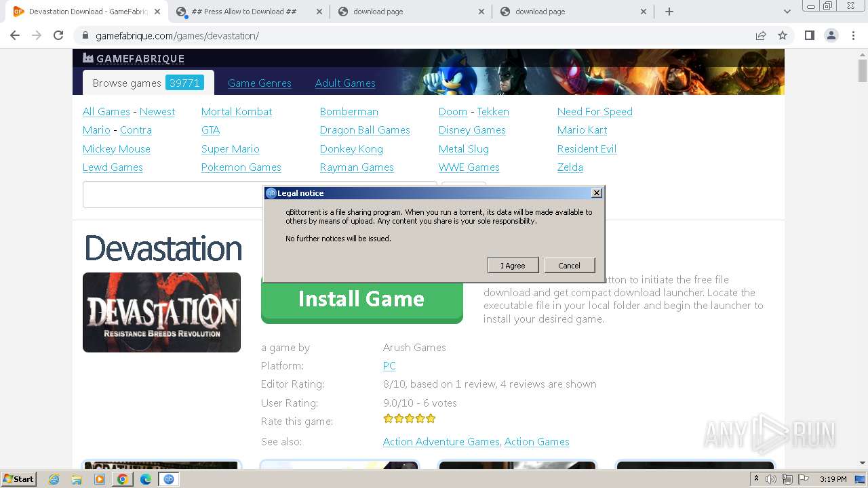Open Lewd Games link
Screen dimensions: 868x488
(113, 167)
